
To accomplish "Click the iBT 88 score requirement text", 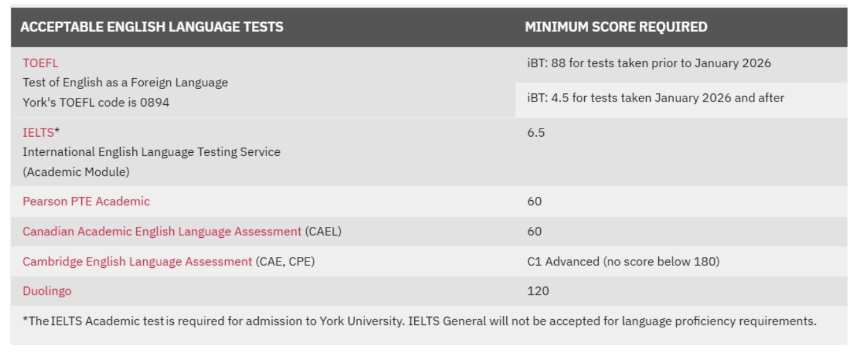I will (x=649, y=63).
